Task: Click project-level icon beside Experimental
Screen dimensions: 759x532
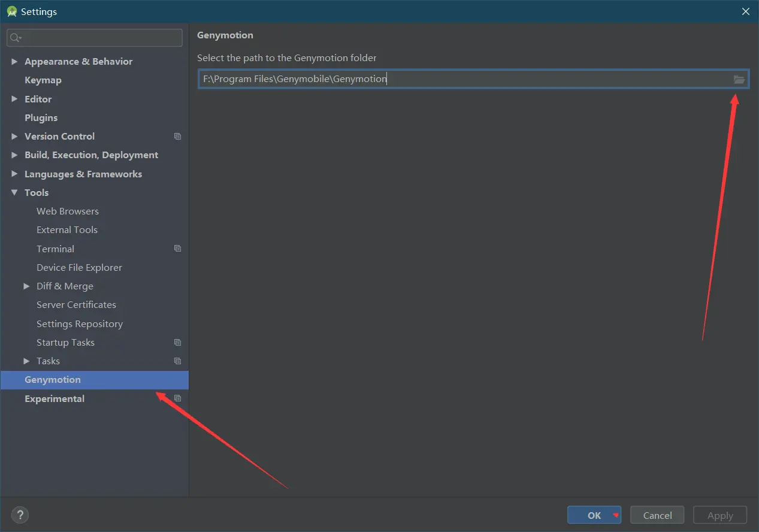Action: pyautogui.click(x=177, y=398)
